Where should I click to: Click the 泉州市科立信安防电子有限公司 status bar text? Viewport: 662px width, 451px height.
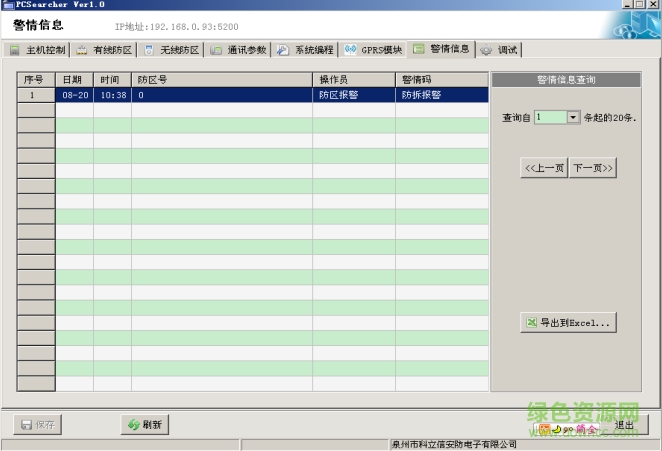click(454, 444)
